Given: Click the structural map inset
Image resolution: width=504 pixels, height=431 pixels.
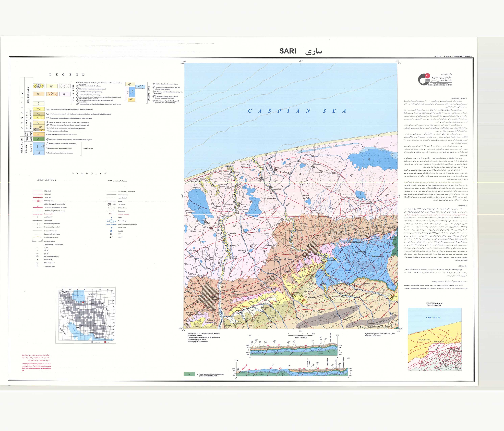Looking at the screenshot, I should click(435, 339).
